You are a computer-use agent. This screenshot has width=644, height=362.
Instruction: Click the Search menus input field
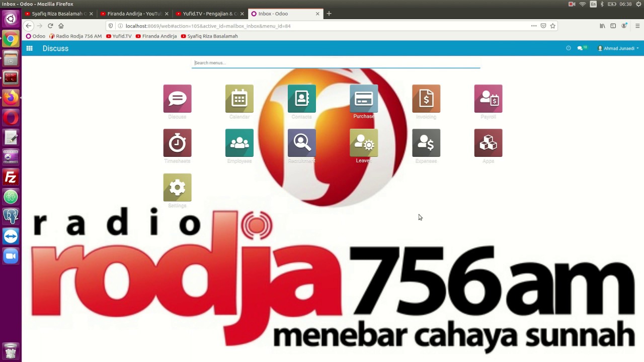(x=336, y=63)
